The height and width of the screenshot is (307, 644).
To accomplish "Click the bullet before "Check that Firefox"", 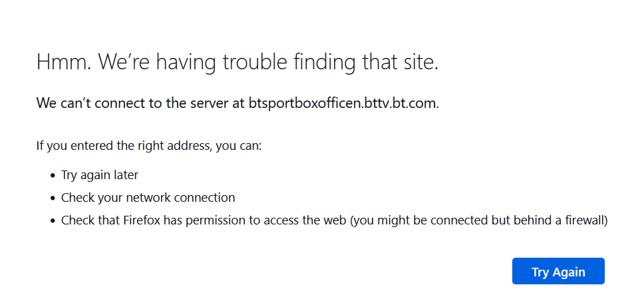I will [x=53, y=220].
